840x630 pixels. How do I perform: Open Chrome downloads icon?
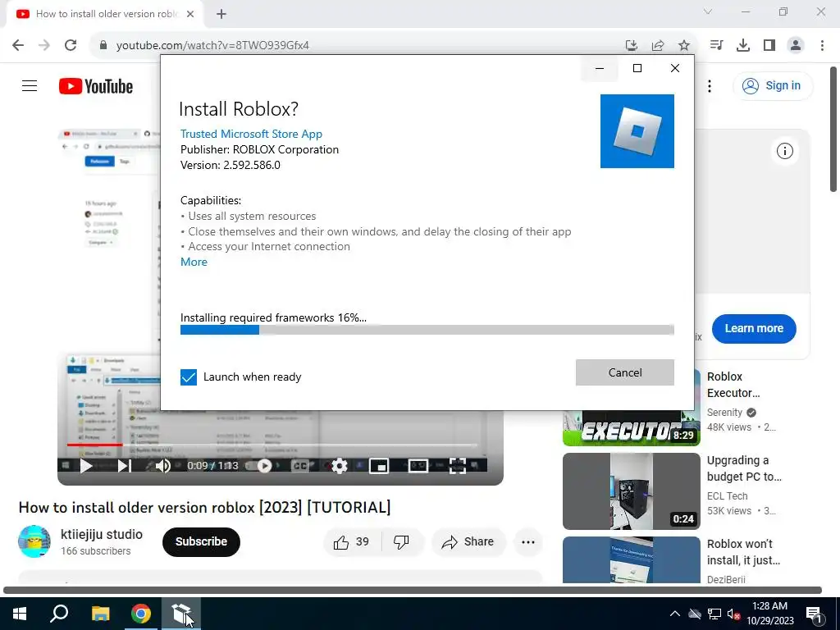[x=743, y=45]
